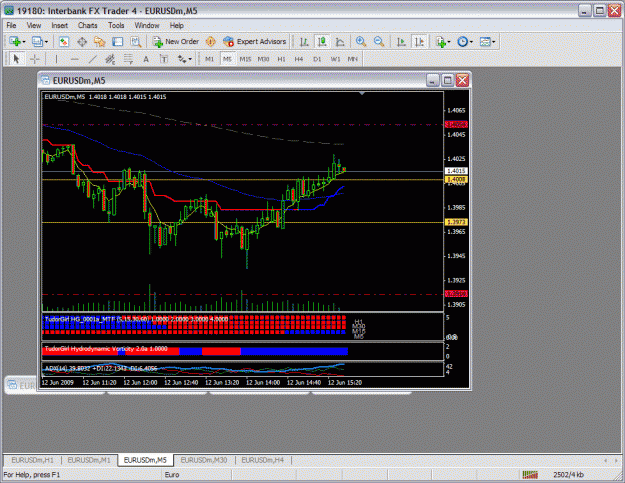Open the Data Window crosshair-target icon
The image size is (625, 483).
82,41
